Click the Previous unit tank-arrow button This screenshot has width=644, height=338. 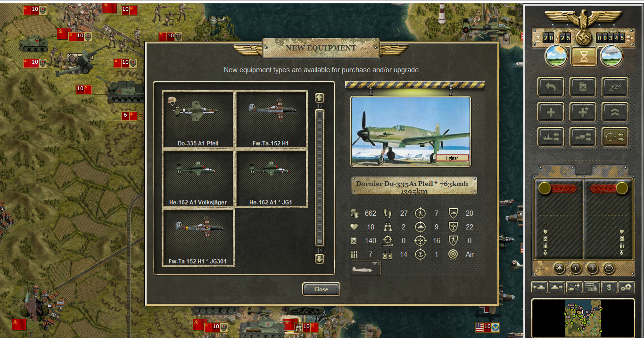pos(539,287)
